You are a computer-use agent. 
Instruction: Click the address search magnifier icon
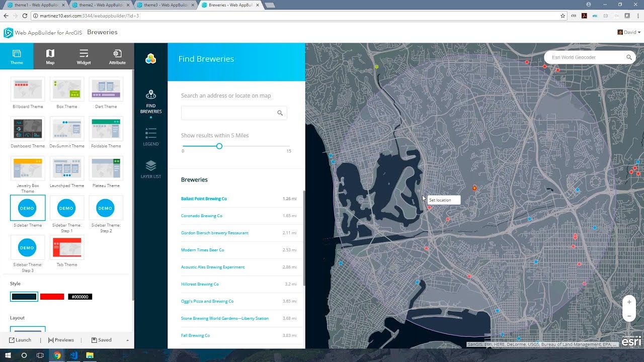tap(280, 113)
